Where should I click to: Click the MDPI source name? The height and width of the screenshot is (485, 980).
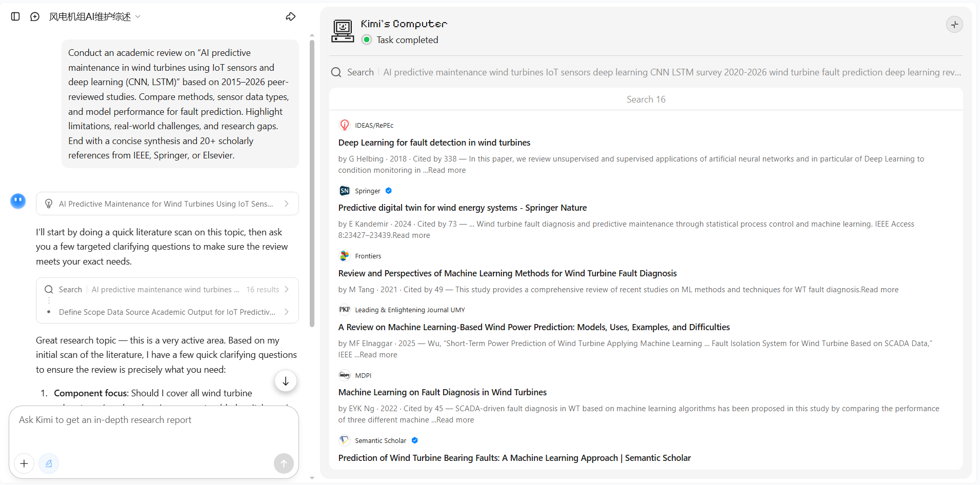[x=363, y=375]
